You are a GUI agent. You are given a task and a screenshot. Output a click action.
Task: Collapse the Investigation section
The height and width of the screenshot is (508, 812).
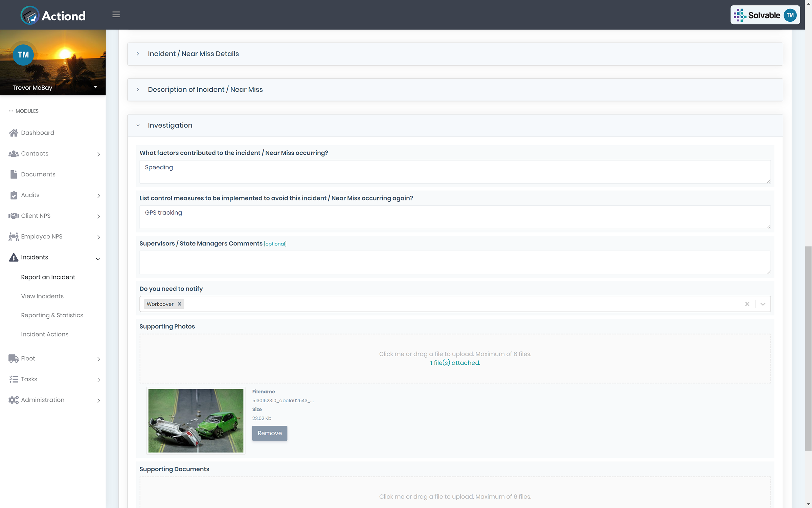point(138,125)
